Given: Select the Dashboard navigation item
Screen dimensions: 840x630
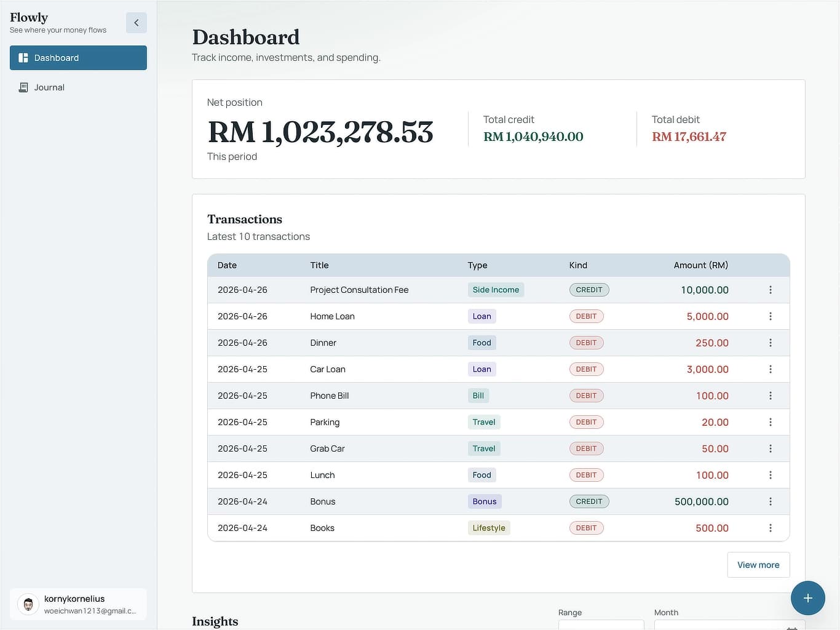Looking at the screenshot, I should 57,58.
